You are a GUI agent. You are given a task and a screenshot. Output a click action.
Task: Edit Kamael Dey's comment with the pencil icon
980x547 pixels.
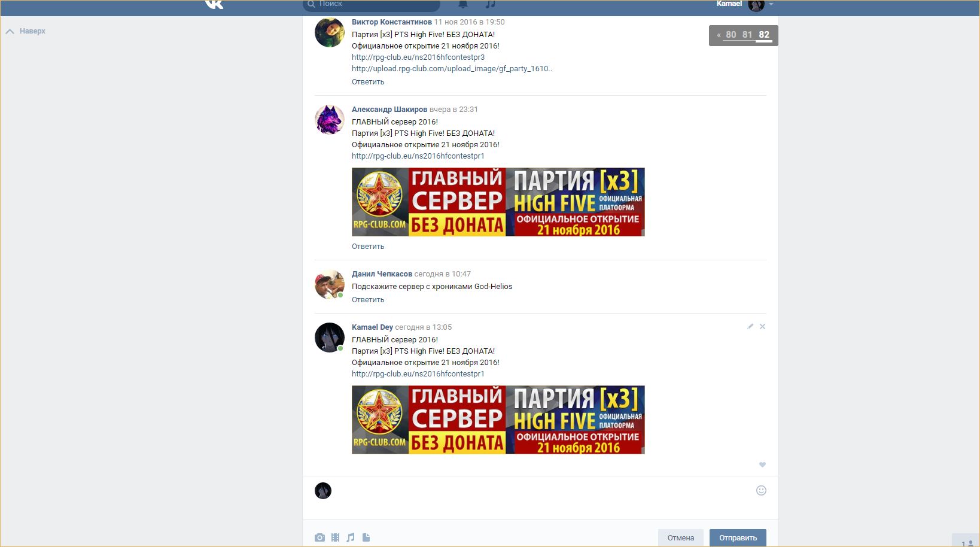[x=750, y=327]
